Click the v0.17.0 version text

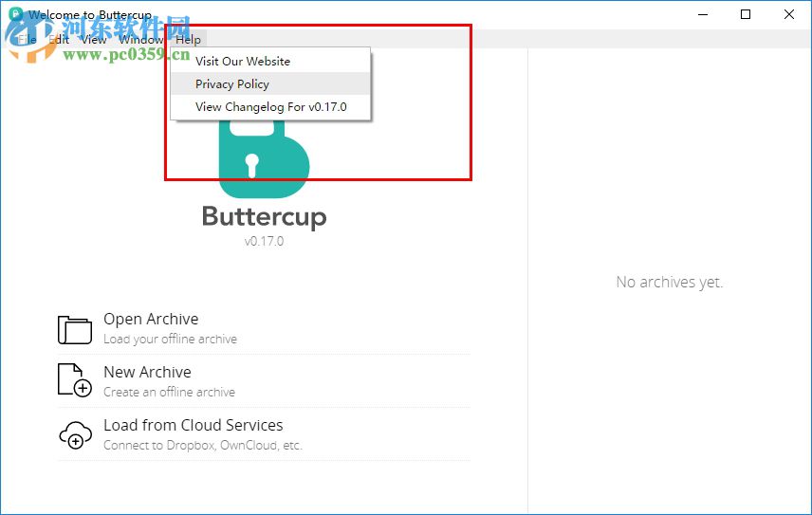[264, 241]
